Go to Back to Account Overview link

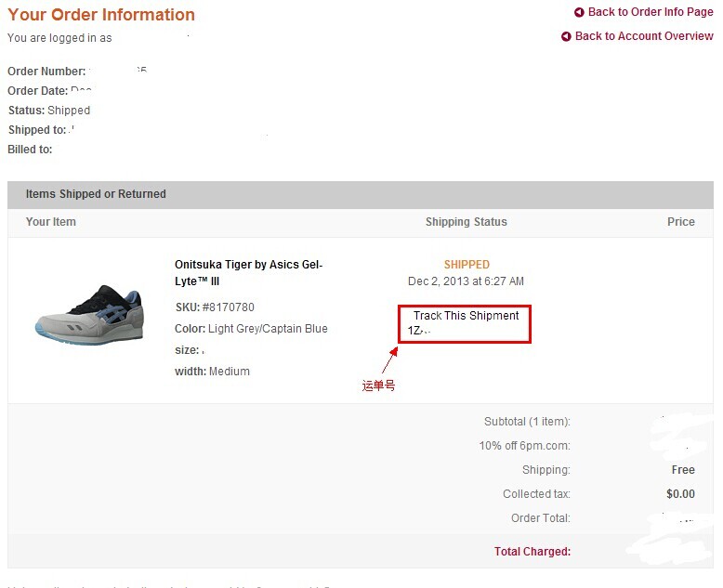(644, 36)
